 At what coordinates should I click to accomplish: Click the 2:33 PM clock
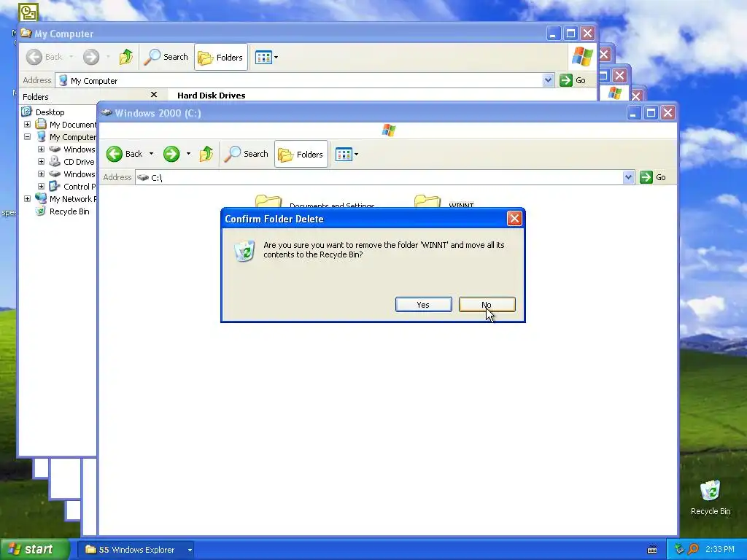point(720,549)
